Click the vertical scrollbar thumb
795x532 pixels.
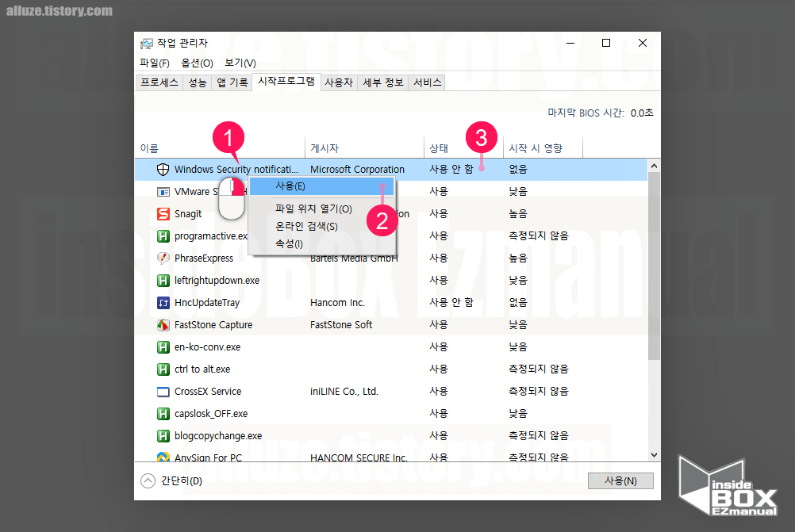(x=654, y=266)
